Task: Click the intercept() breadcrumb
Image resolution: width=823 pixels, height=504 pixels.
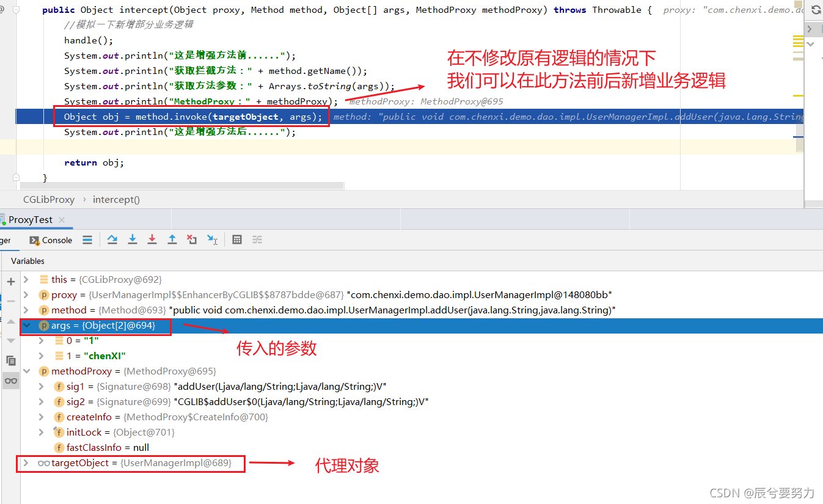Action: tap(116, 199)
